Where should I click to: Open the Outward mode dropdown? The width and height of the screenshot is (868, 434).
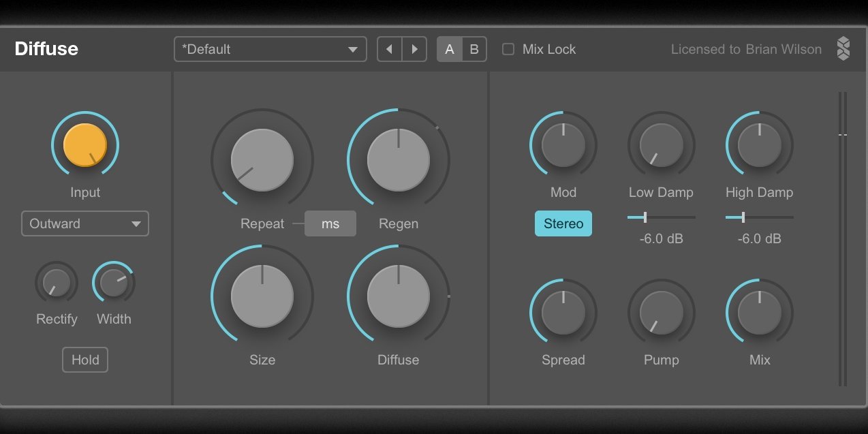85,223
